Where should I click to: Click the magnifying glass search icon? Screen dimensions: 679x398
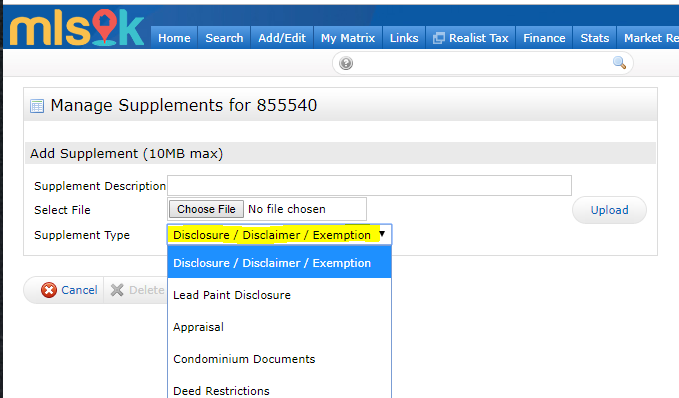click(619, 63)
